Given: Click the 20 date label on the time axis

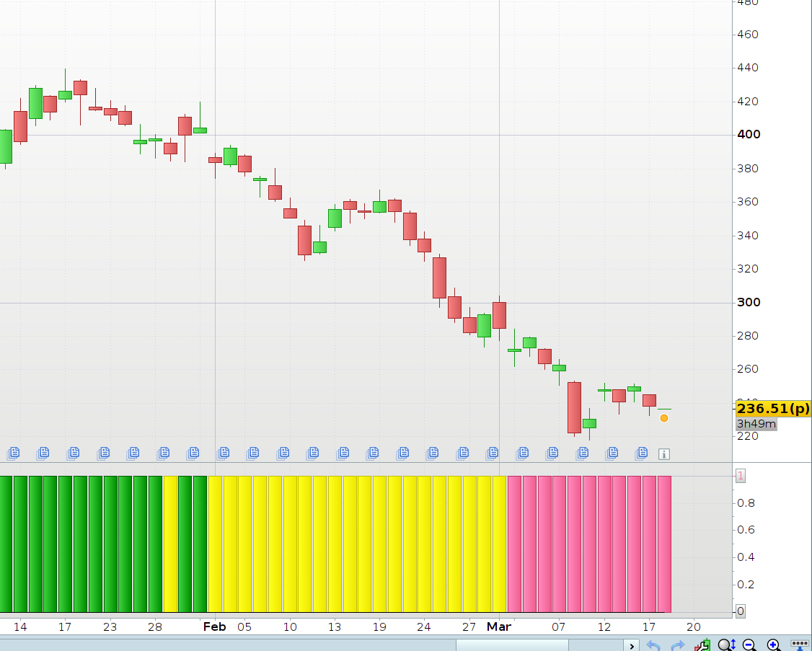Looking at the screenshot, I should pos(694,626).
